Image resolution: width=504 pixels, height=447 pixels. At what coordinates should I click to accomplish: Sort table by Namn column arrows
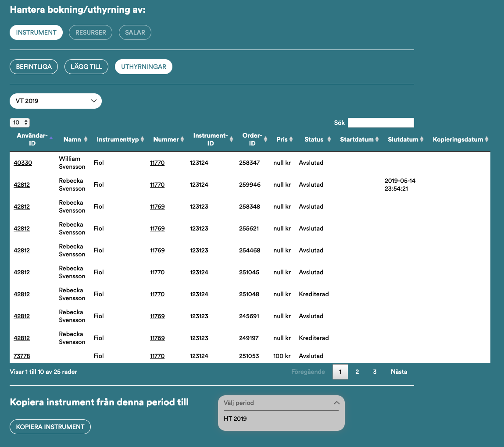click(x=86, y=139)
